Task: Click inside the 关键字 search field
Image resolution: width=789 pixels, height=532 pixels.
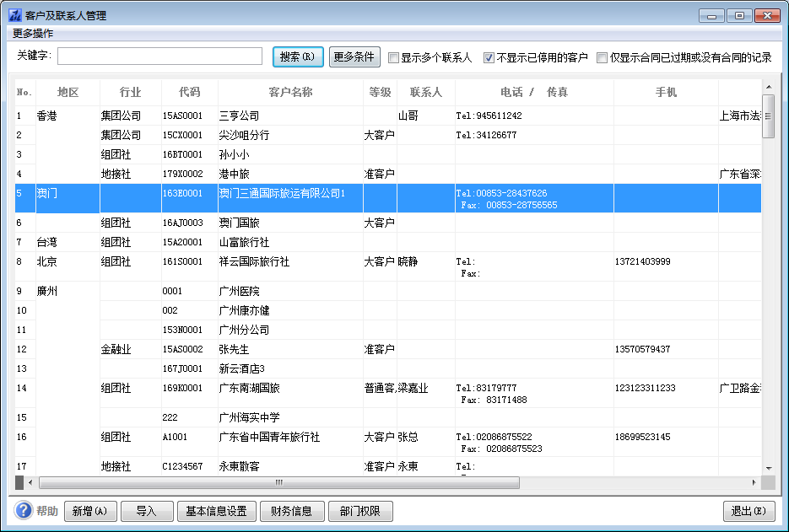Action: point(159,56)
